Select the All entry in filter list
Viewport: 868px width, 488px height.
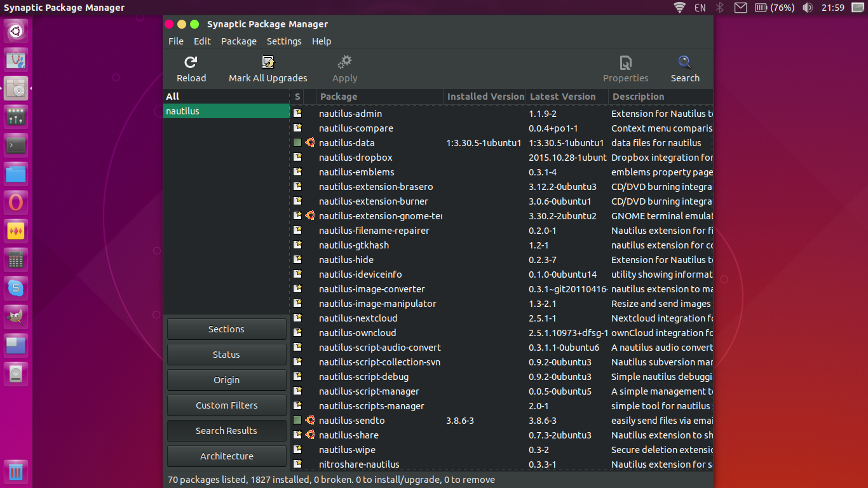tap(227, 97)
